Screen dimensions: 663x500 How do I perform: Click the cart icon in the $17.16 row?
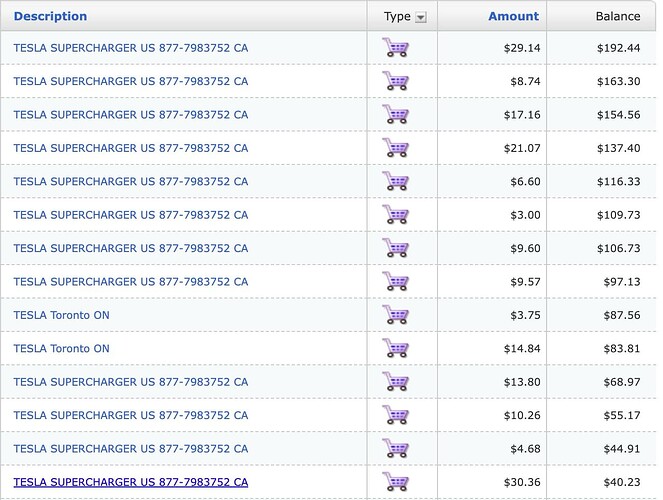[395, 114]
